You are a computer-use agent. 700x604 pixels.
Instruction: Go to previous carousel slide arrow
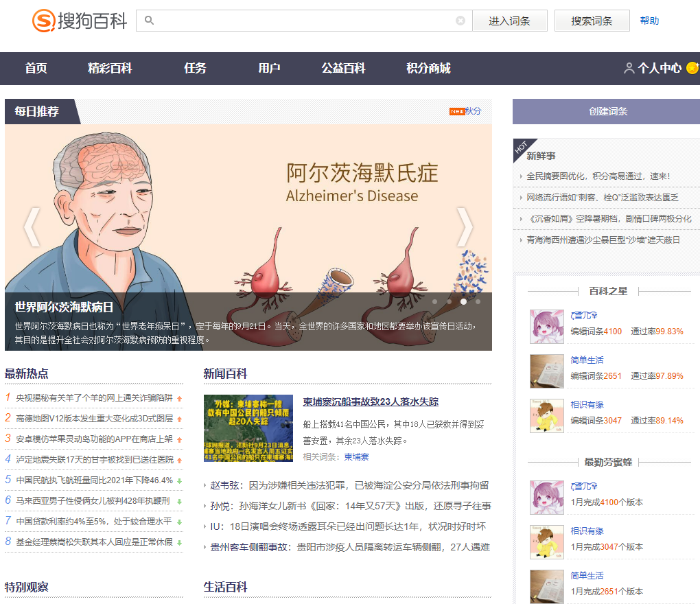(x=32, y=227)
